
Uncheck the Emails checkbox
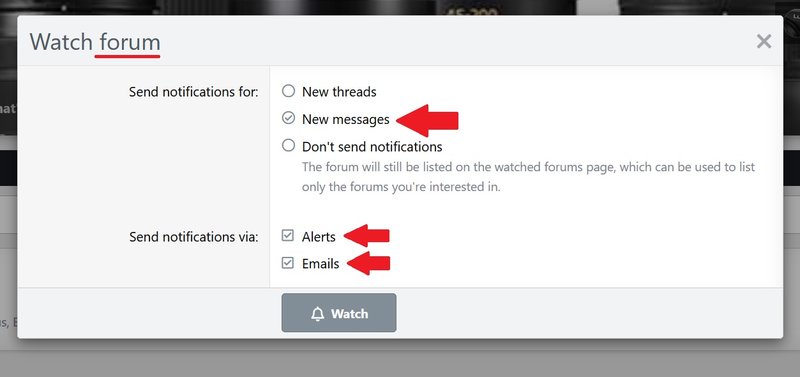[x=288, y=263]
